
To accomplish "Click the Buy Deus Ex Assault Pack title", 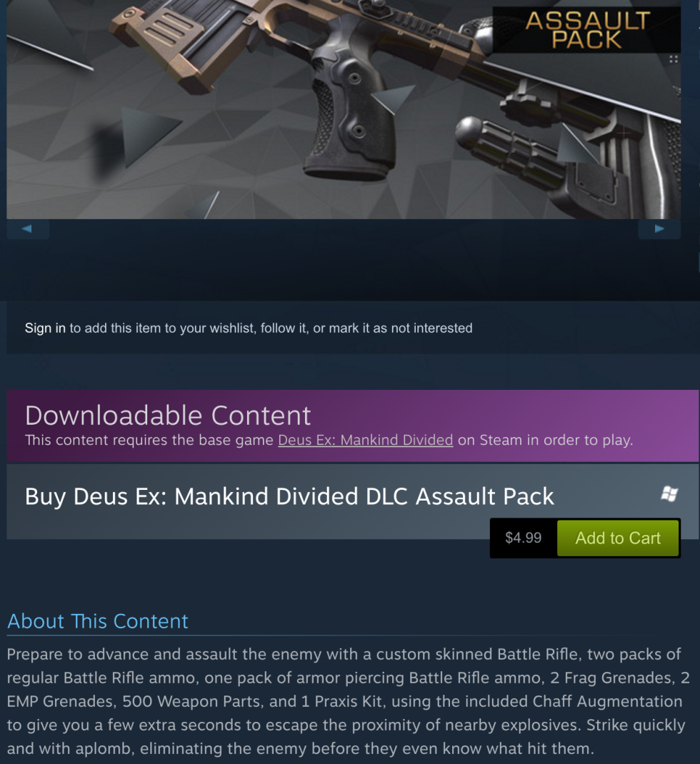I will coord(289,496).
